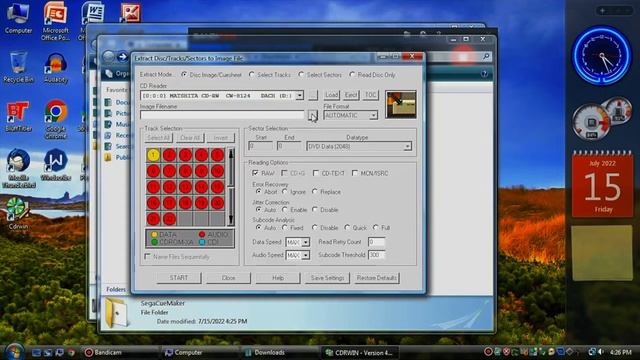This screenshot has width=640, height=360.
Task: Open the CD Reader drive dropdown
Action: pos(300,96)
